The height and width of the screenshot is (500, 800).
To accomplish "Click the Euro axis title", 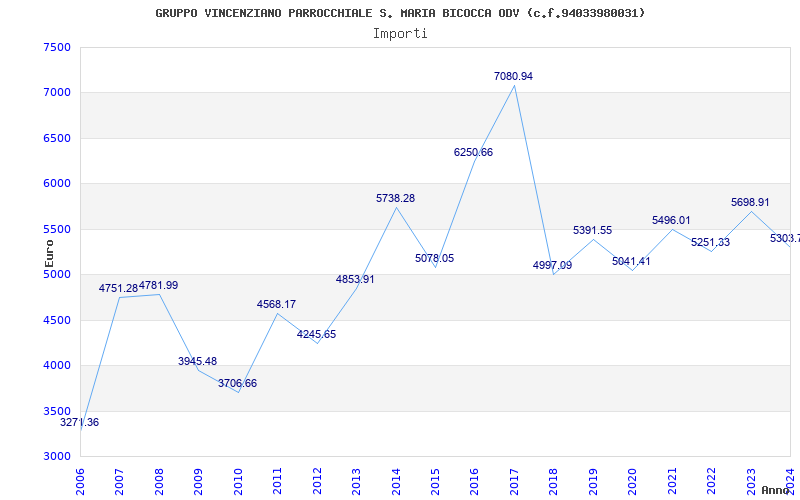I will tap(49, 253).
